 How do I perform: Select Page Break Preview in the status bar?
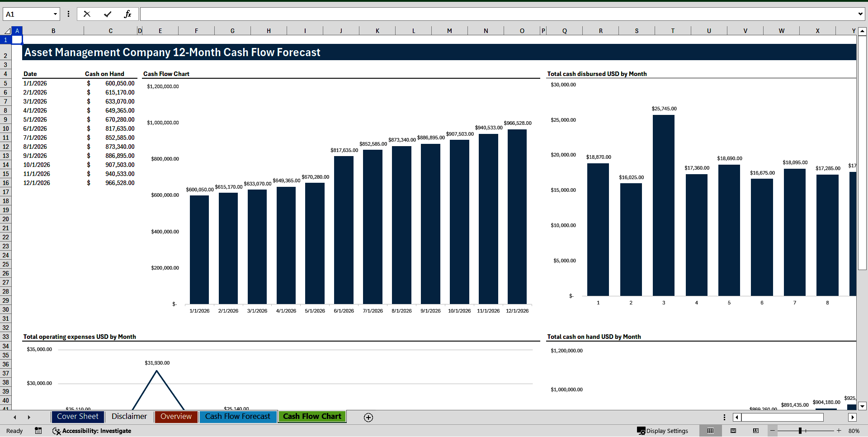pos(755,431)
